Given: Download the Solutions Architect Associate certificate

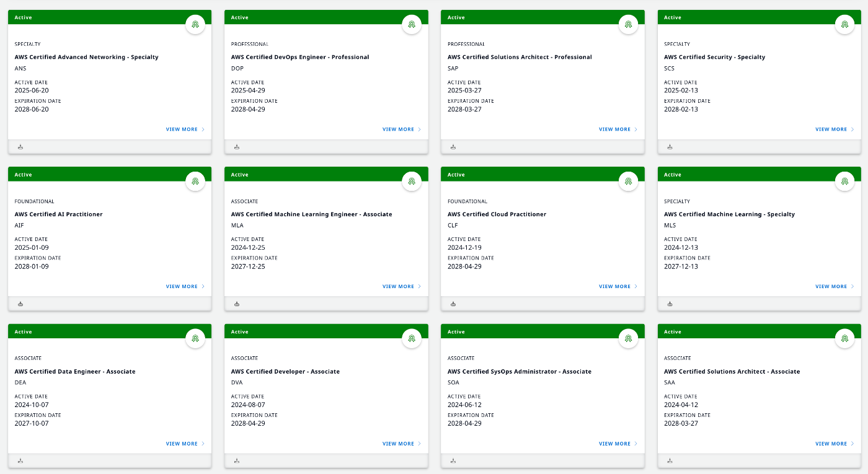Looking at the screenshot, I should [x=670, y=461].
